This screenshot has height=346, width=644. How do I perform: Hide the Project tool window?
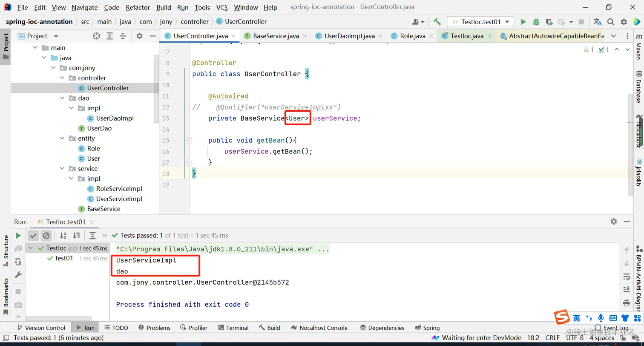pos(152,36)
